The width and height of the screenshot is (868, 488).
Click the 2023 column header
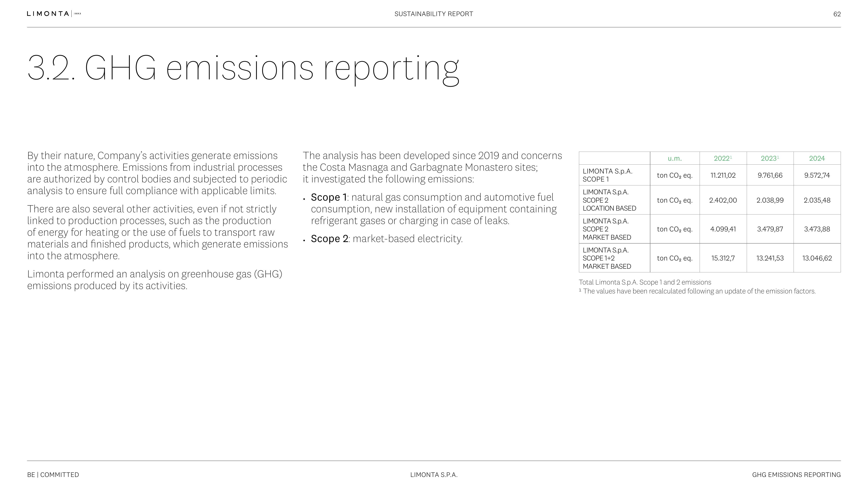click(x=770, y=158)
